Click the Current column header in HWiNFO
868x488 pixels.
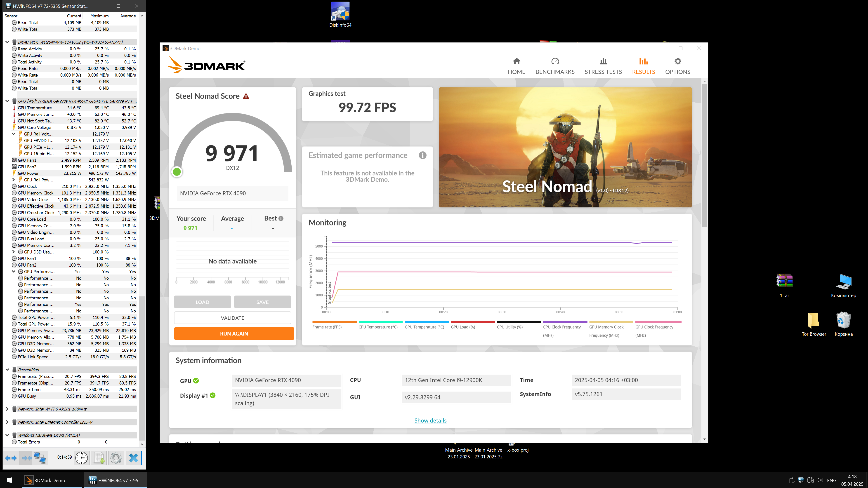point(74,16)
